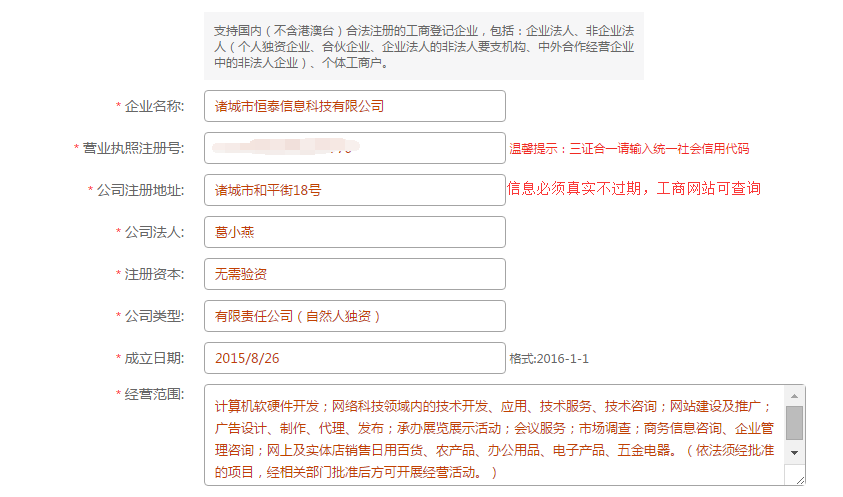Click the 注册资本 registered capital field
The height and width of the screenshot is (497, 843).
point(354,274)
